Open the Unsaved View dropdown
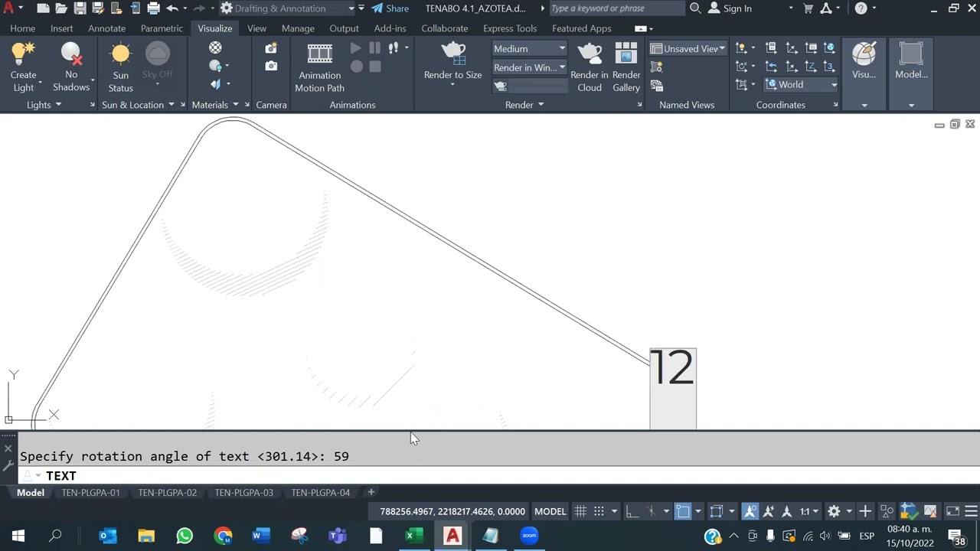980x551 pixels. point(688,48)
